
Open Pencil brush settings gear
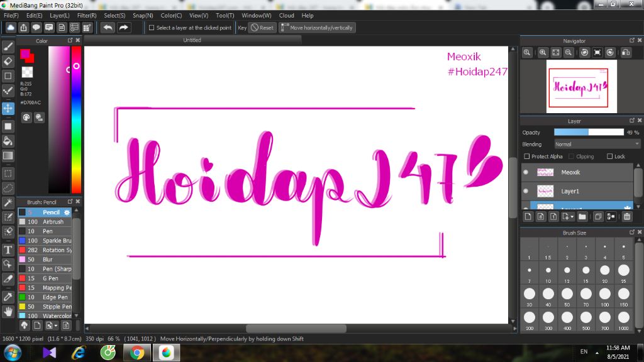(x=67, y=212)
